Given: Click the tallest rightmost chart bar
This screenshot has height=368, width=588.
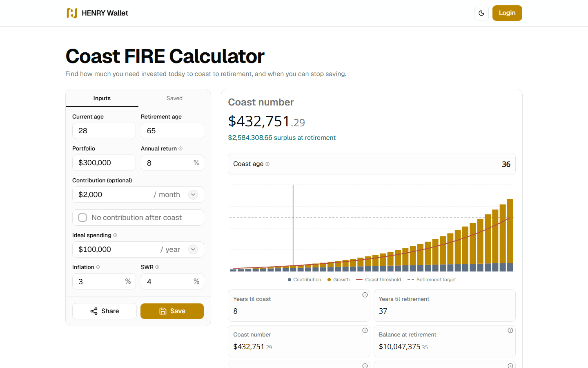Looking at the screenshot, I should (x=510, y=235).
